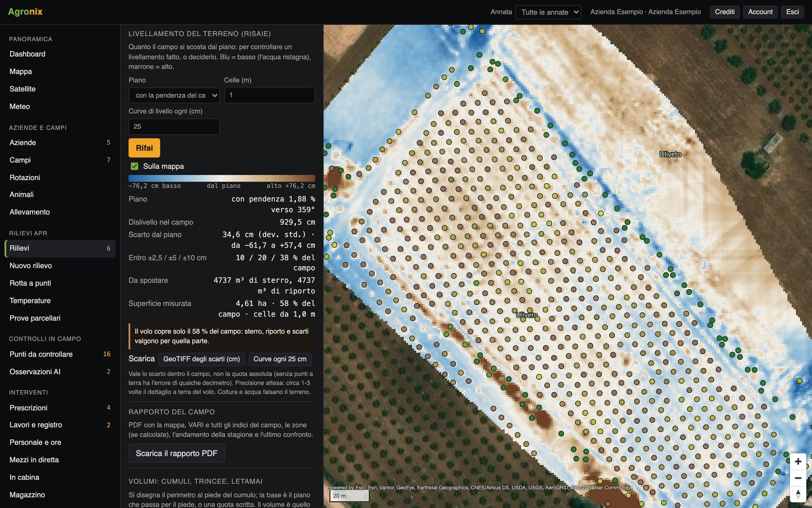812x508 pixels.
Task: Start a Nuovo rilievo
Action: point(60,266)
